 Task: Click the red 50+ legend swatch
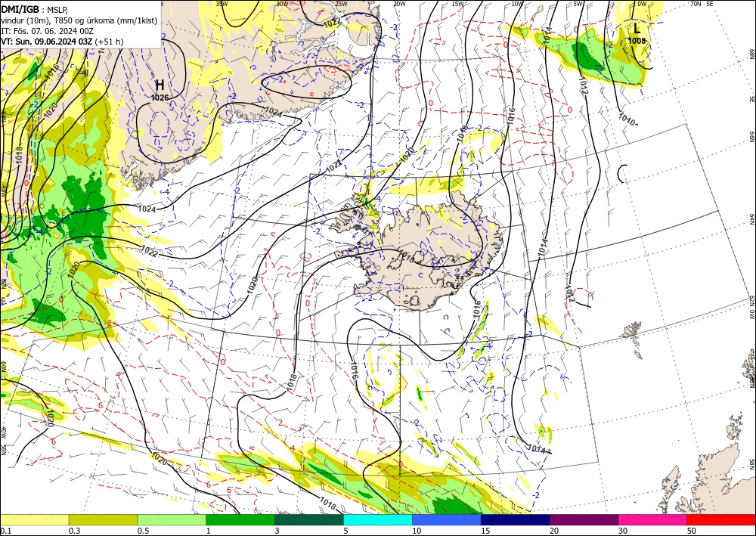(721, 519)
